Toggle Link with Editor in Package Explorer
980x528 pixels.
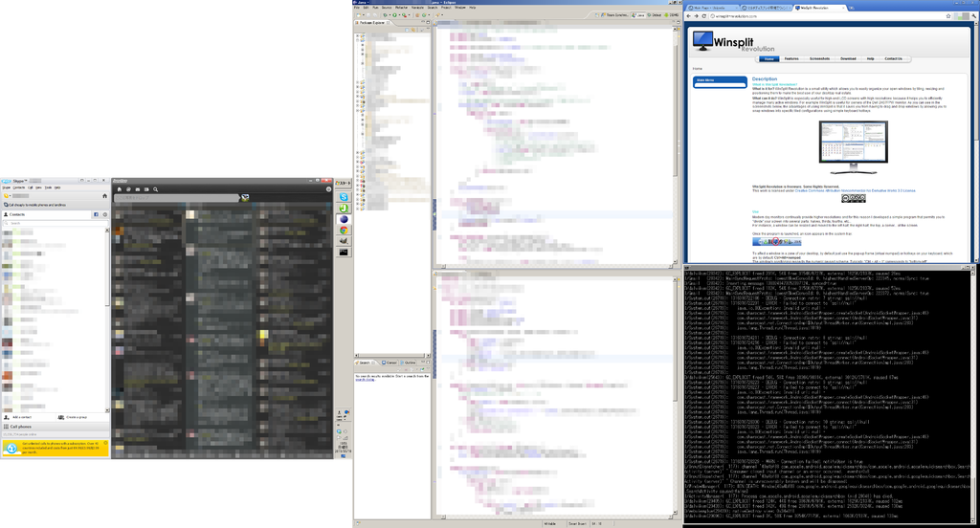(413, 30)
